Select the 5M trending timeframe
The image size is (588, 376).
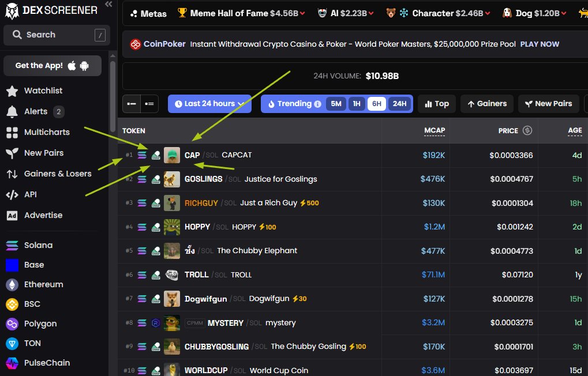click(336, 104)
